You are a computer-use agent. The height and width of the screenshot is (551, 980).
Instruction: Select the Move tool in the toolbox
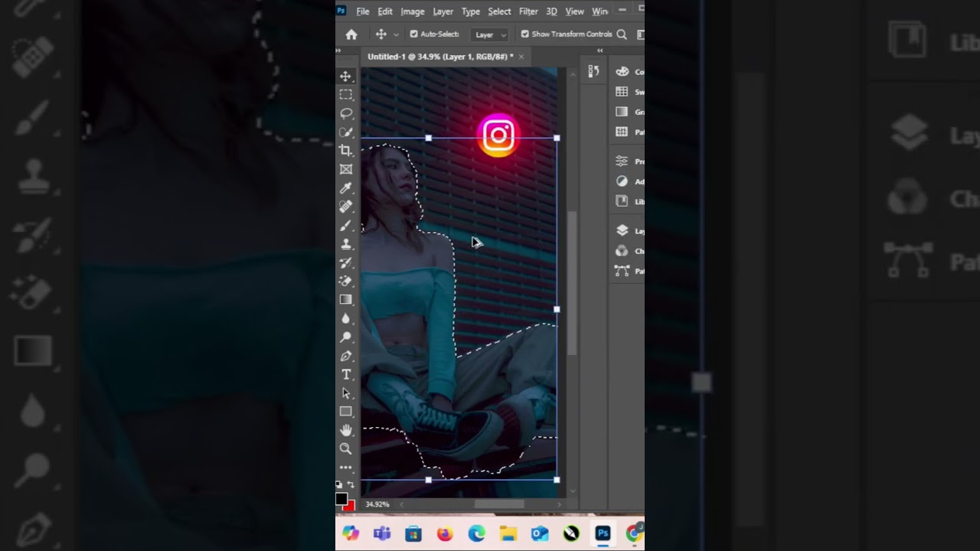tap(346, 77)
